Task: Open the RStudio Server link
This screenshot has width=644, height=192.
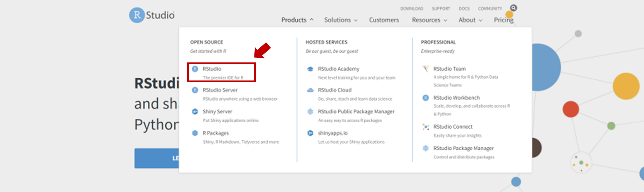Action: (220, 90)
